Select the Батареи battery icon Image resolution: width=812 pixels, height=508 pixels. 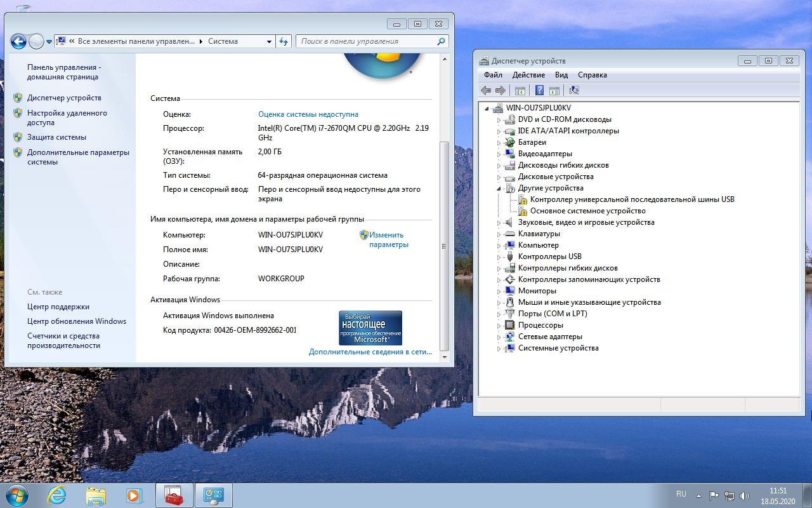510,142
